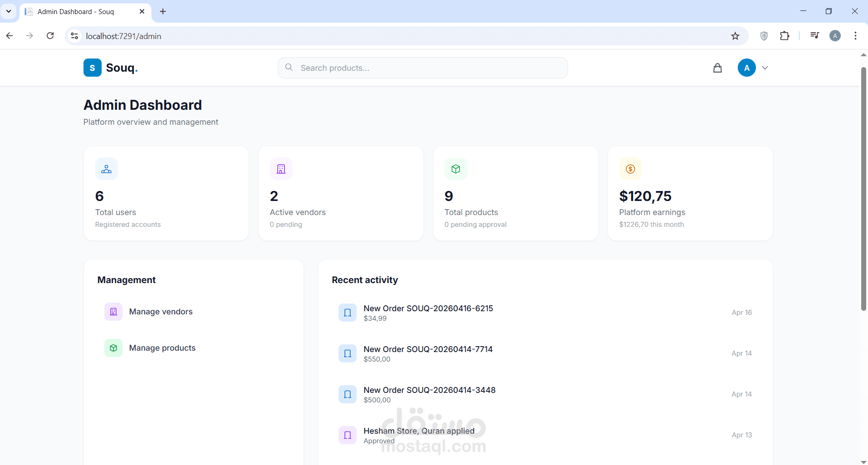The width and height of the screenshot is (868, 465).
Task: Click the browser forward arrow
Action: click(x=29, y=36)
